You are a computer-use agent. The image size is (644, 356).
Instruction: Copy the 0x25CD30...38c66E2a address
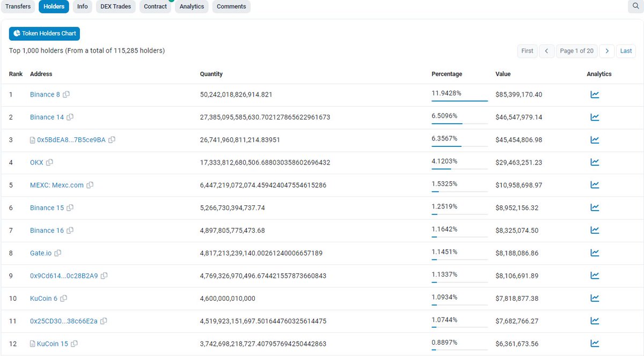pos(104,321)
